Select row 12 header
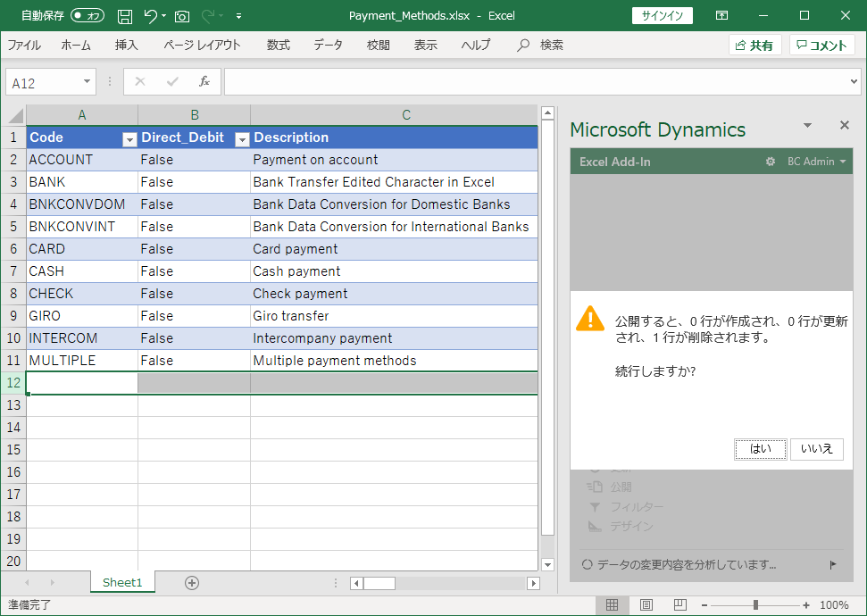The width and height of the screenshot is (867, 616). pos(13,383)
